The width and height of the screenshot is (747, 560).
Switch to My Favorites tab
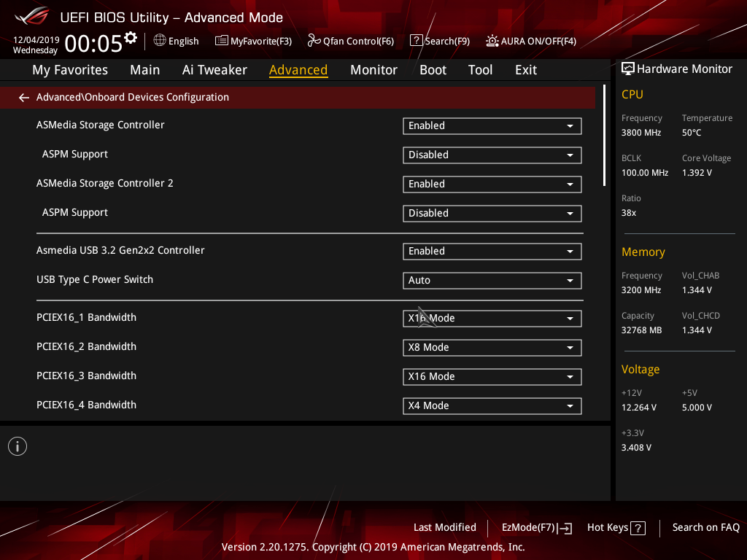pos(70,70)
